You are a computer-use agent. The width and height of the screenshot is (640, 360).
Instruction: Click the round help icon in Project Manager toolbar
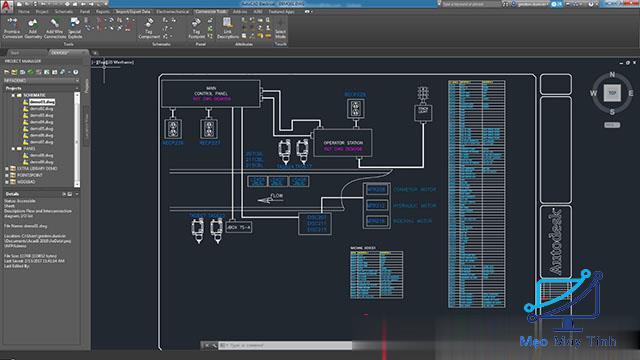coord(76,72)
